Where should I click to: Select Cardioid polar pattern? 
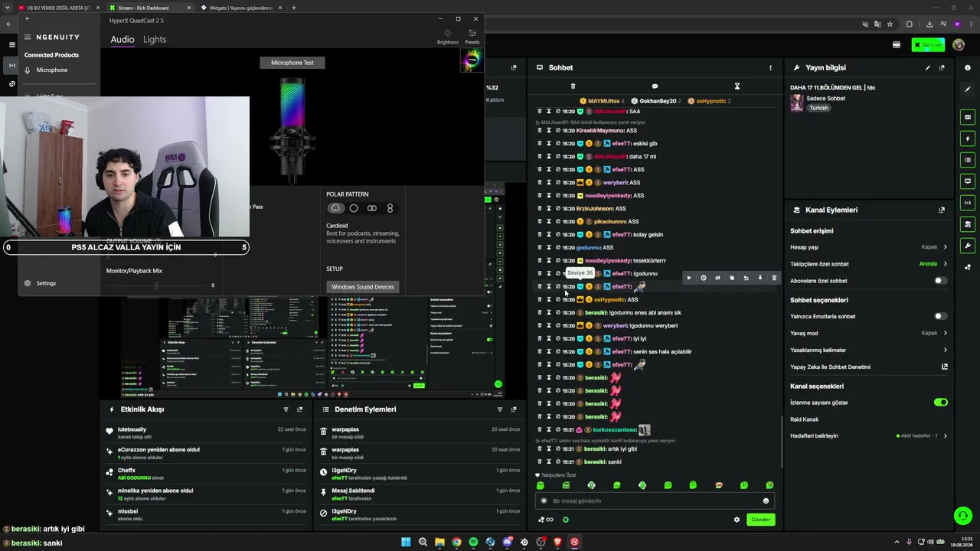(x=335, y=208)
